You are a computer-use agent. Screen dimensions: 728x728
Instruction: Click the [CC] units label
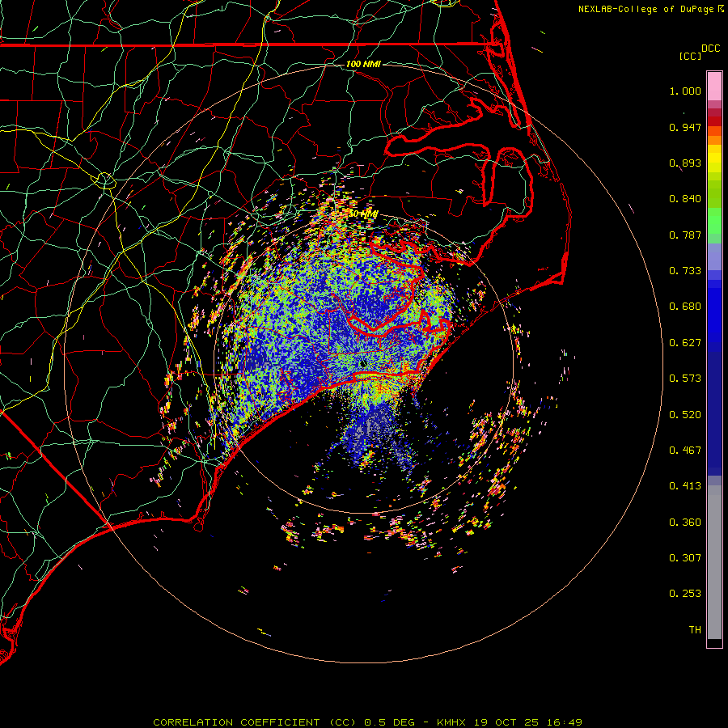pos(691,56)
